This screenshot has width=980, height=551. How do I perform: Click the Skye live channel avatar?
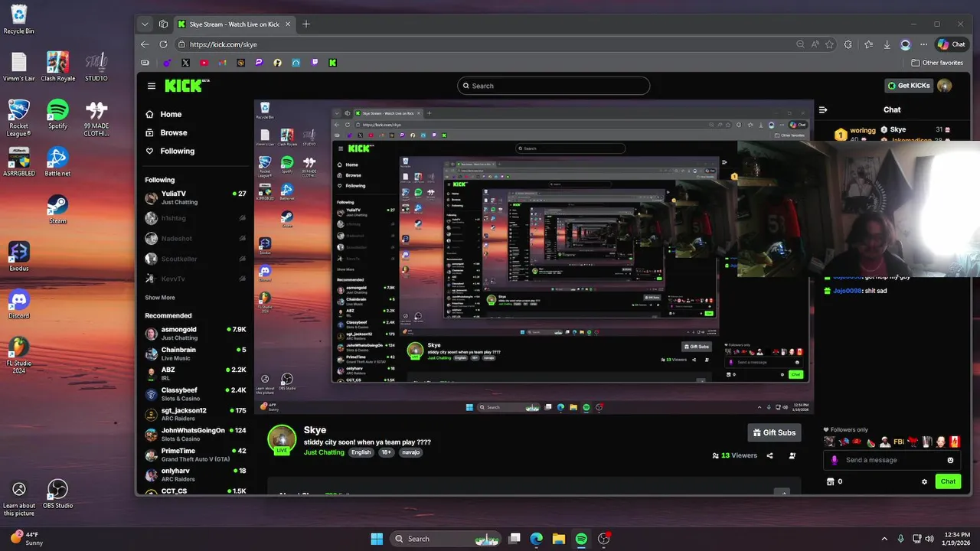click(x=282, y=439)
